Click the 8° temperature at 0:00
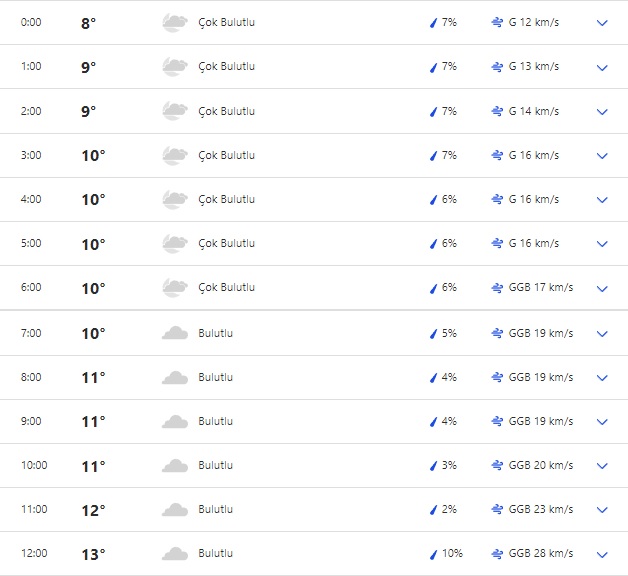 click(88, 23)
